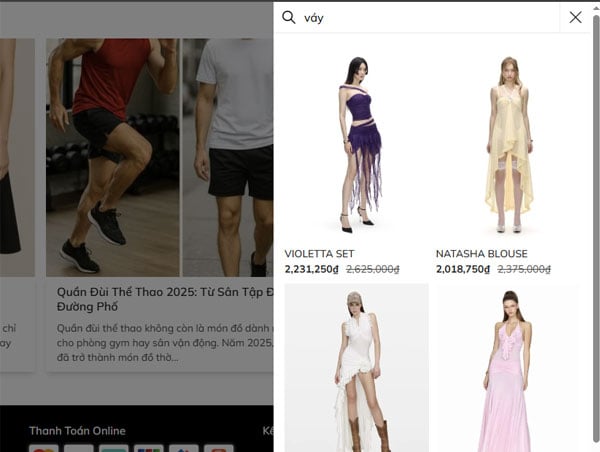
Task: Select the 2,231,250₫ sale price
Action: coord(312,269)
